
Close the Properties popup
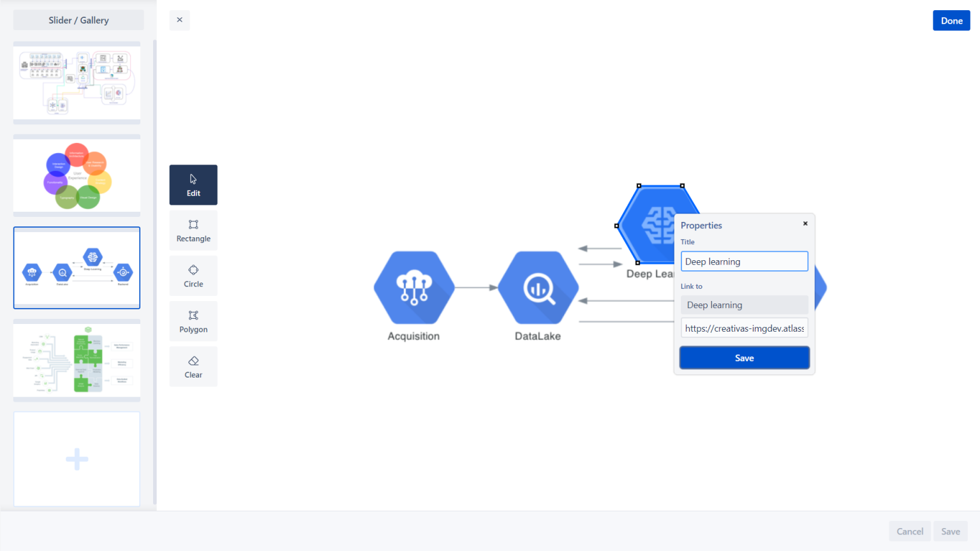tap(805, 223)
